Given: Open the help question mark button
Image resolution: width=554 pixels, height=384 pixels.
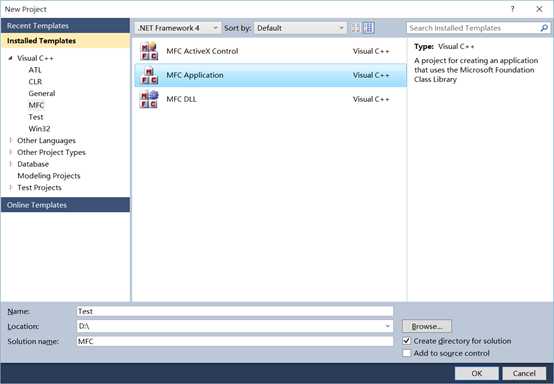Looking at the screenshot, I should (512, 9).
